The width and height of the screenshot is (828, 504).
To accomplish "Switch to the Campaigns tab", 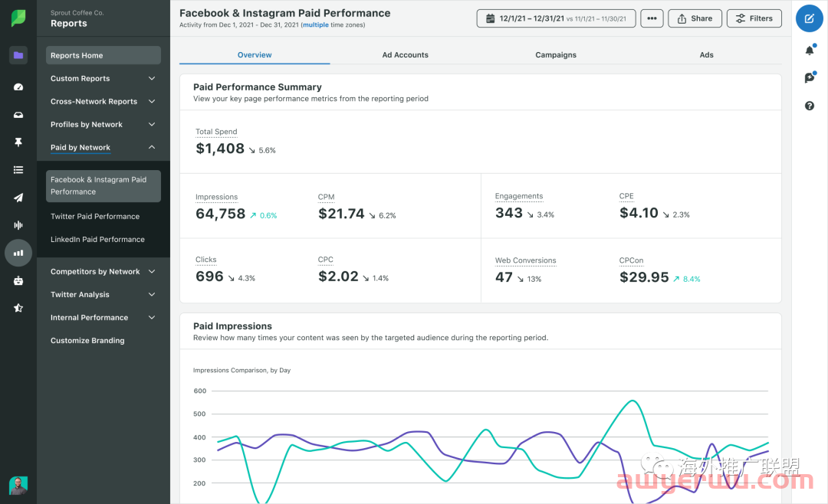I will (556, 55).
